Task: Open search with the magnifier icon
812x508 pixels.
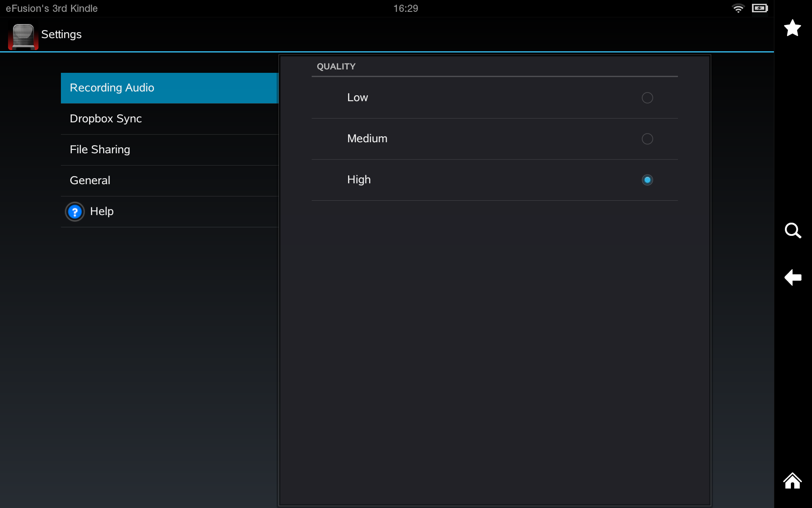Action: point(793,231)
